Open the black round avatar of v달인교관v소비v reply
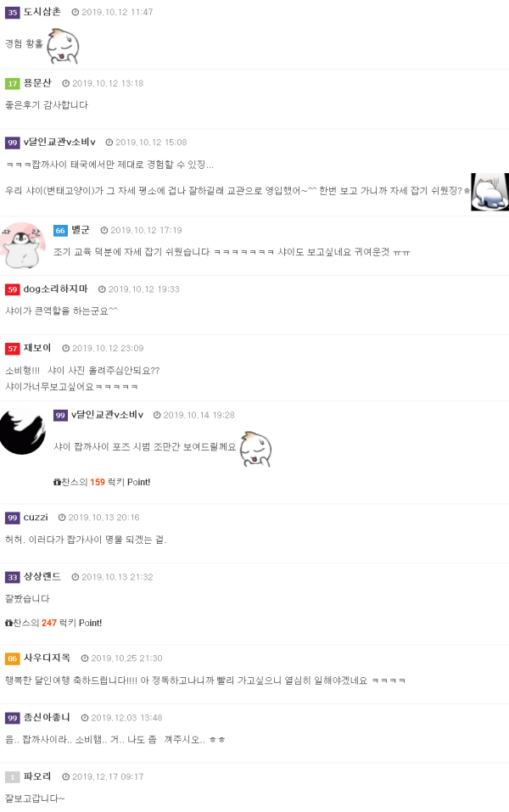 click(23, 431)
